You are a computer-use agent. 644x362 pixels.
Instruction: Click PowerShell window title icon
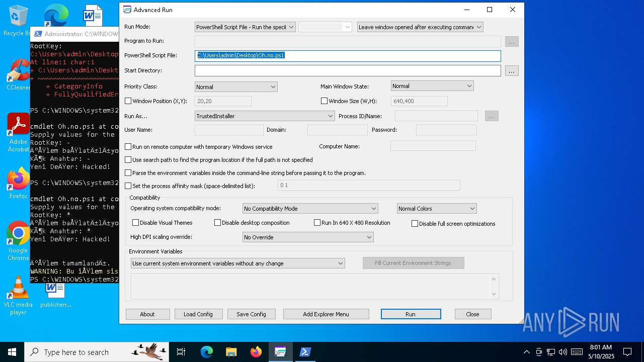[38, 34]
